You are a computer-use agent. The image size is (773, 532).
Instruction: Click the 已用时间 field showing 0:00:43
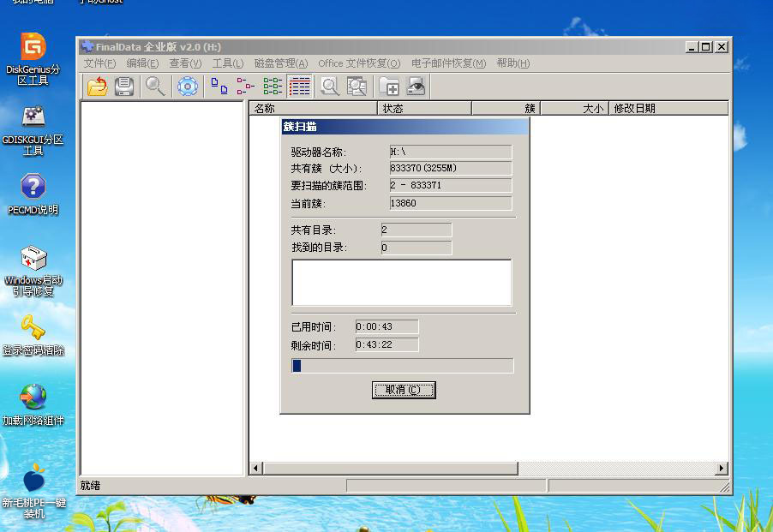[x=387, y=326]
